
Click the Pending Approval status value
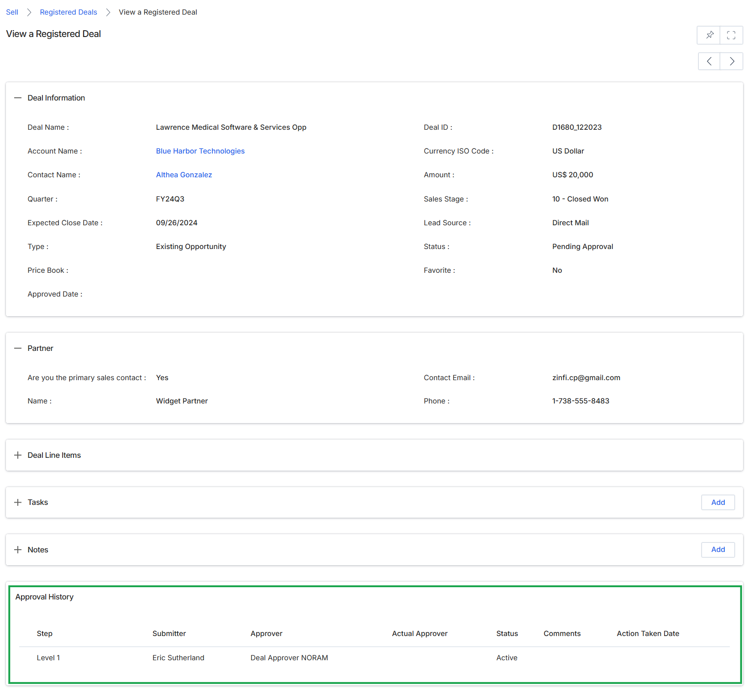tap(583, 247)
